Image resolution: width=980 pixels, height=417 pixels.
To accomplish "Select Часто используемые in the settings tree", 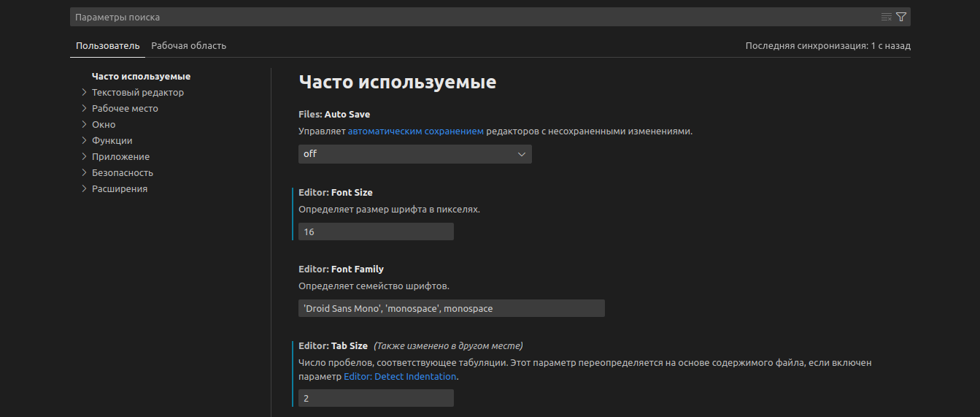I will 141,77.
